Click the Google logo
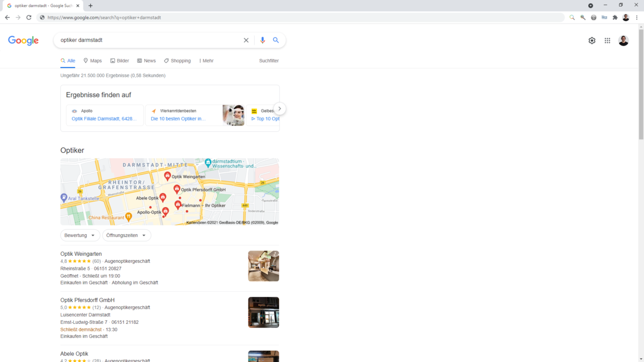Screen dimensions: 644x362 23,41
